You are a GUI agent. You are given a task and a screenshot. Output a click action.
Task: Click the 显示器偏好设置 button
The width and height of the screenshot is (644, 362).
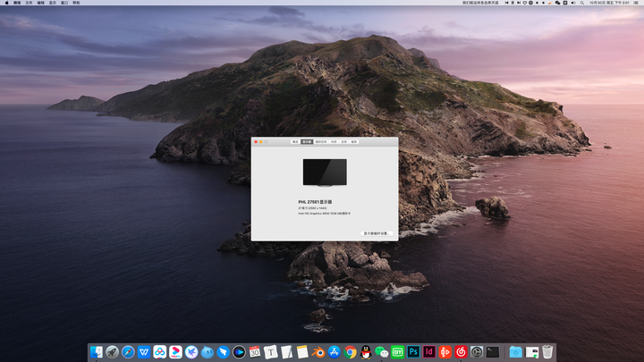point(377,233)
